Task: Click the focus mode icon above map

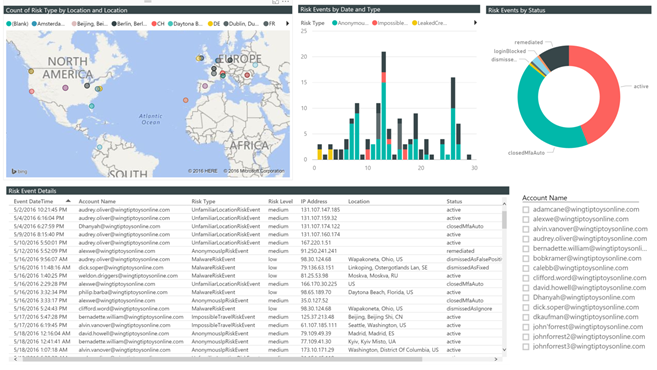Action: click(275, 2)
